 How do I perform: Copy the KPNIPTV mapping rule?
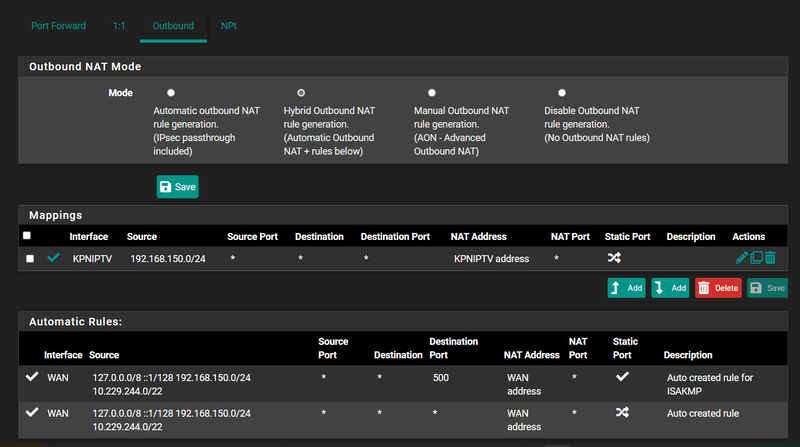point(756,258)
